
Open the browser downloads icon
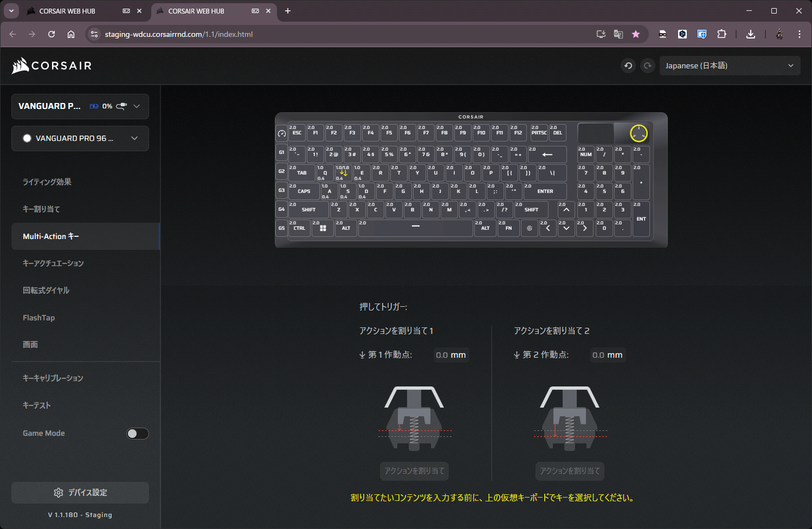750,34
